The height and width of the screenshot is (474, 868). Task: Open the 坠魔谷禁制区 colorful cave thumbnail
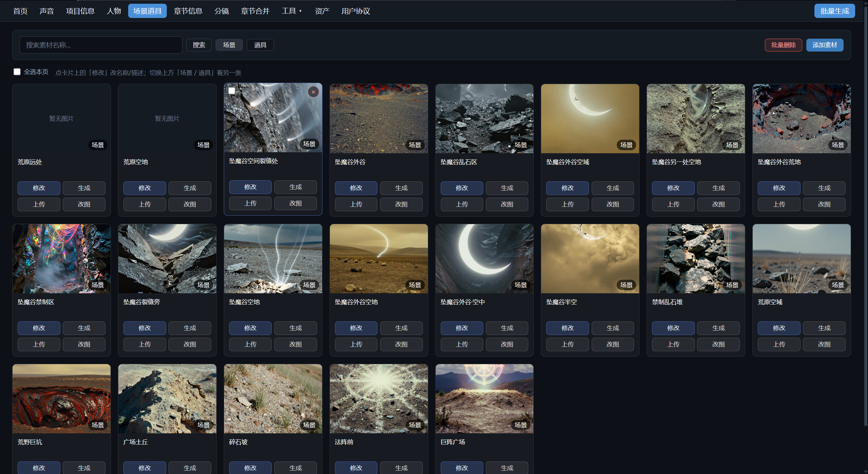pos(61,259)
